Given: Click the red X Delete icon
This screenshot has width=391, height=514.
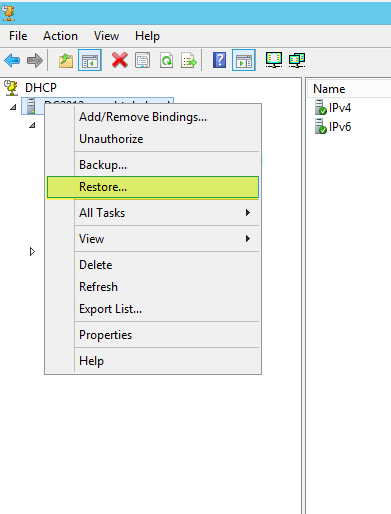Looking at the screenshot, I should click(120, 60).
